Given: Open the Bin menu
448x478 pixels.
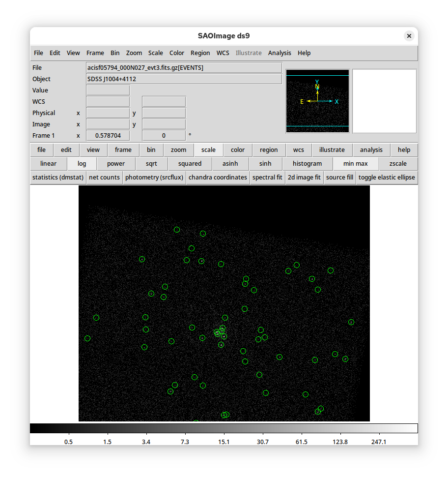Looking at the screenshot, I should pos(115,53).
